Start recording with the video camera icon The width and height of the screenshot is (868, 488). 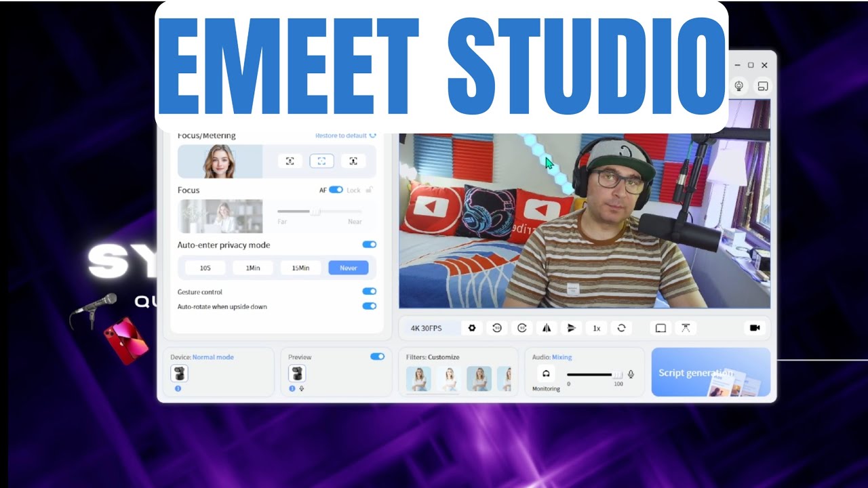pos(755,328)
